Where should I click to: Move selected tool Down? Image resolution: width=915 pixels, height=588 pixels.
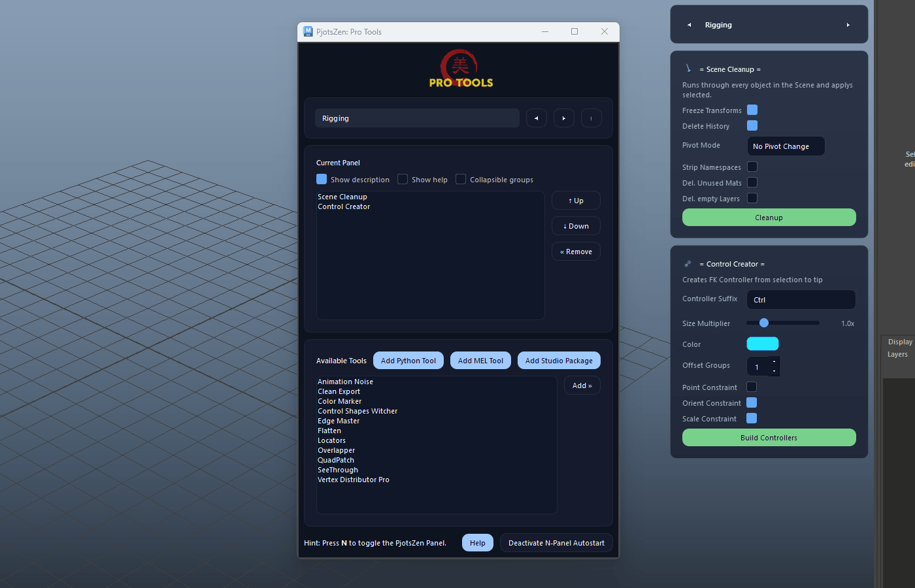[576, 226]
